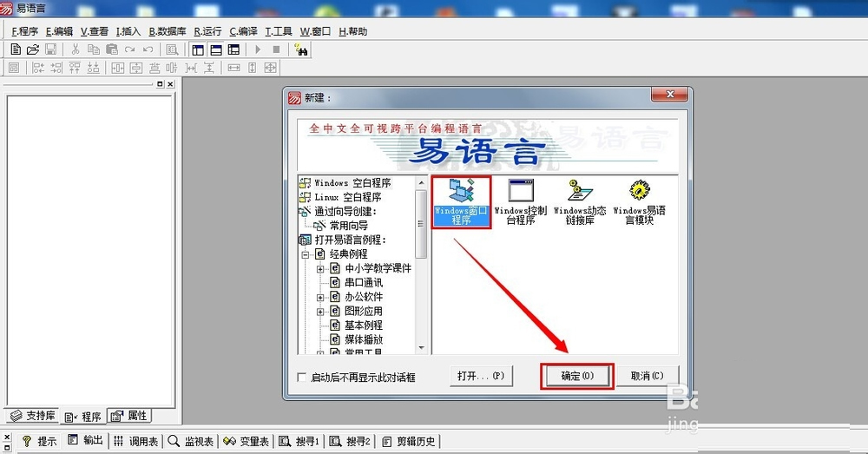Click the tree list scroll up arrow

pyautogui.click(x=421, y=182)
